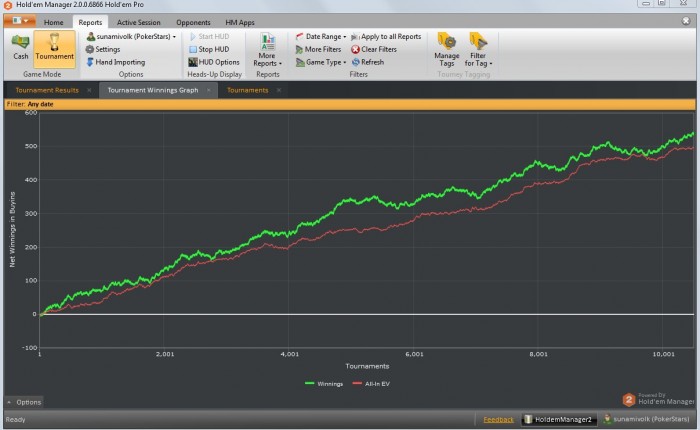Screen dimensions: 700x430
Task: Click the Feedback link
Action: [x=498, y=419]
